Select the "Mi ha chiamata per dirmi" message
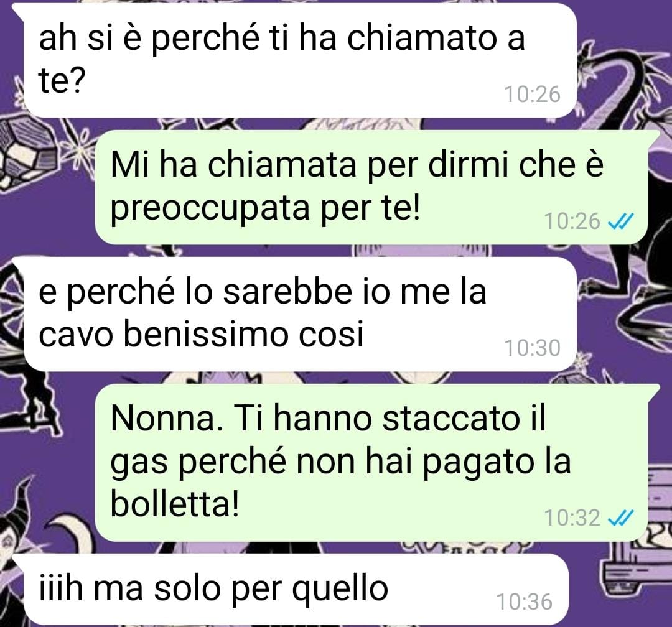 (371, 188)
